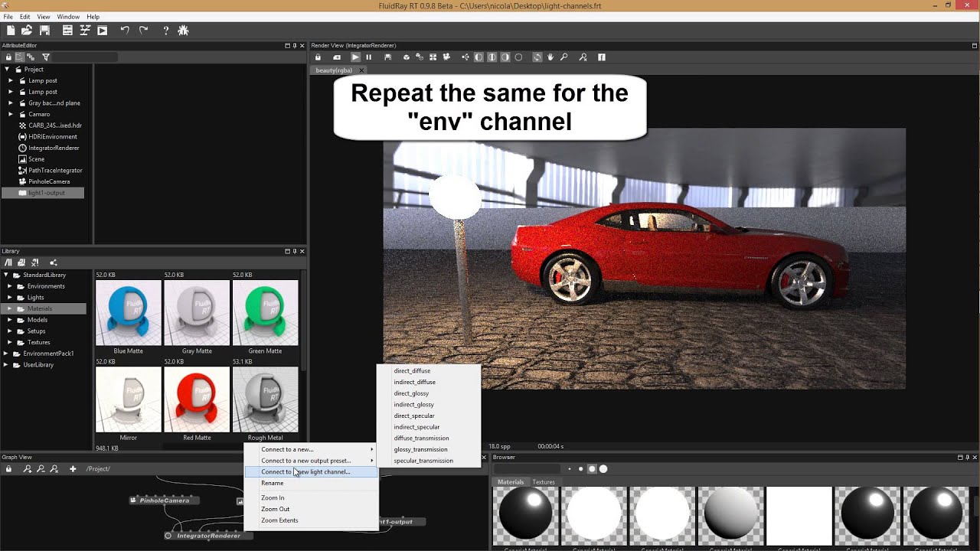The width and height of the screenshot is (980, 551).
Task: Open a project file via folder icon
Action: coord(27,31)
